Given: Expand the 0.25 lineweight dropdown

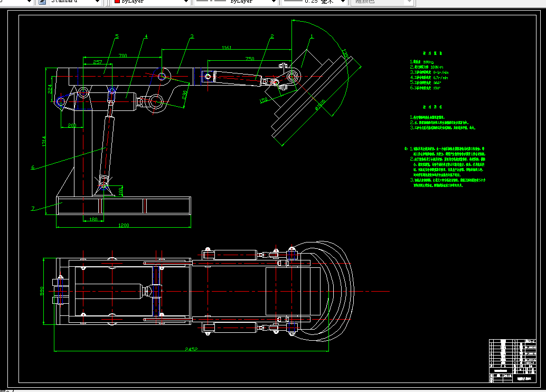Looking at the screenshot, I should click(342, 2).
